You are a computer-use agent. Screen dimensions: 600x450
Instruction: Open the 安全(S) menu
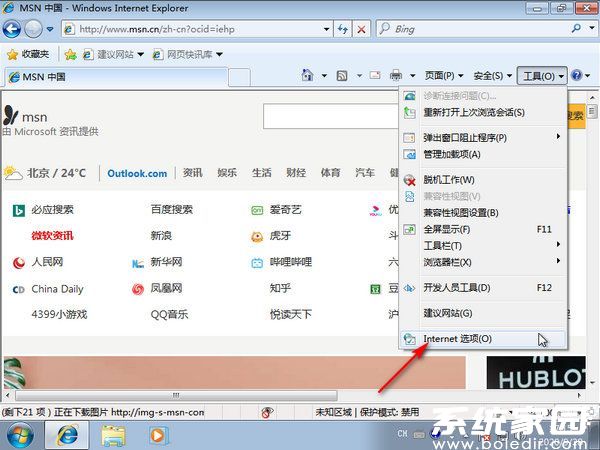pos(492,76)
